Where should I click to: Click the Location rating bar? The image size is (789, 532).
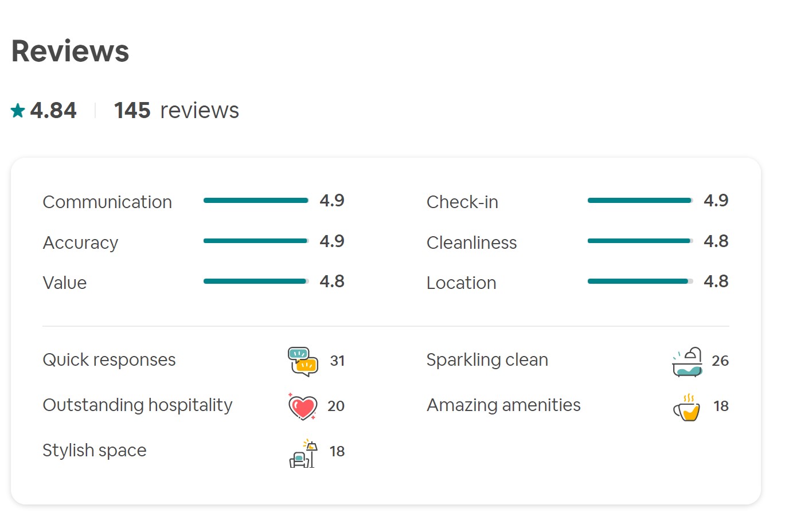(640, 281)
